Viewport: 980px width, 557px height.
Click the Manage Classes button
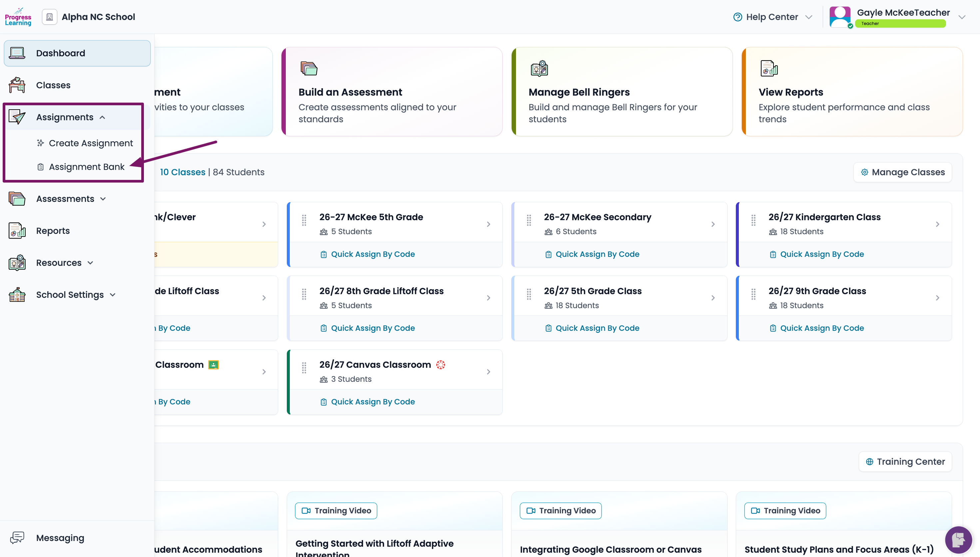click(x=902, y=172)
